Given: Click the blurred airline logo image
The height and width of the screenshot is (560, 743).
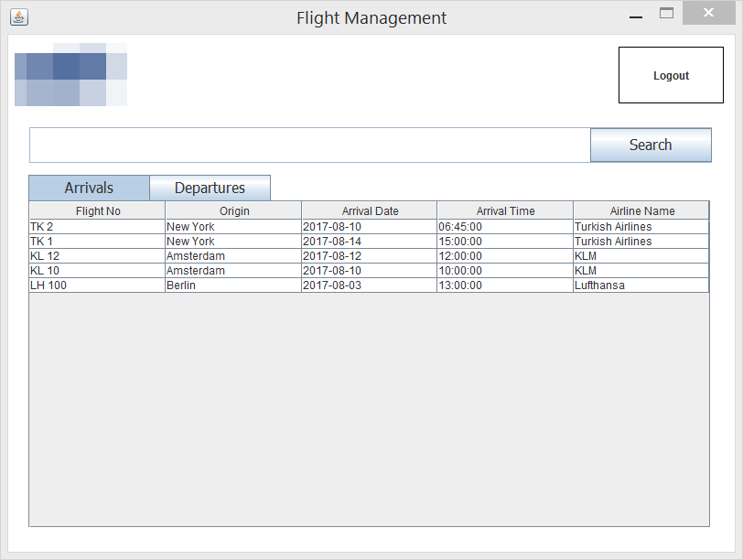Looking at the screenshot, I should [70, 74].
